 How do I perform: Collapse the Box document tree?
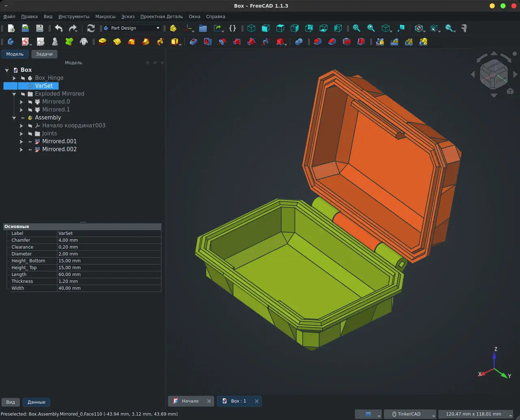[6, 70]
